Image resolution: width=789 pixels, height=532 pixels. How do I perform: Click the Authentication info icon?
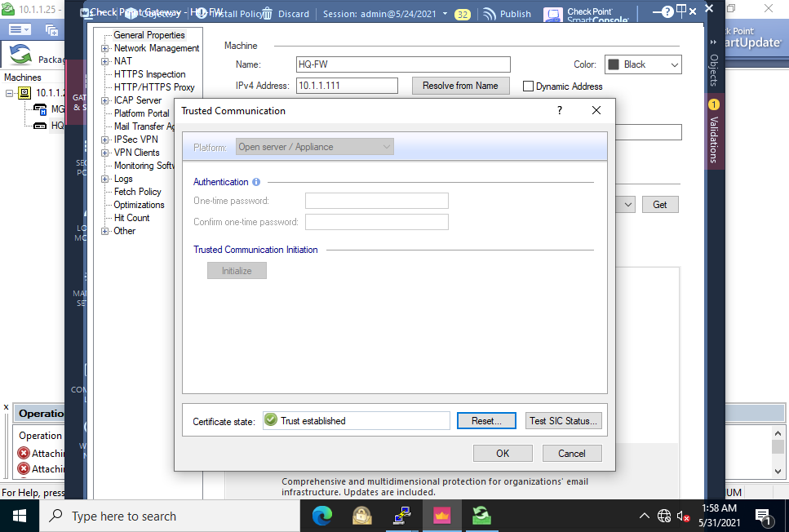point(256,182)
